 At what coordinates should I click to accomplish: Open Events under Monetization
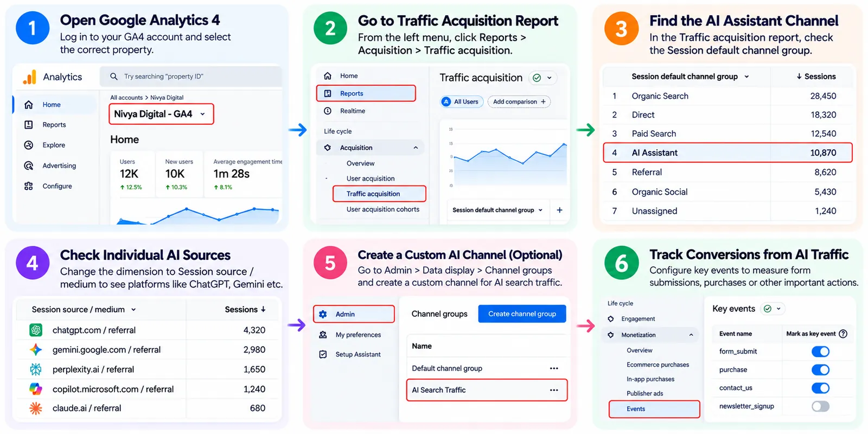(x=654, y=409)
